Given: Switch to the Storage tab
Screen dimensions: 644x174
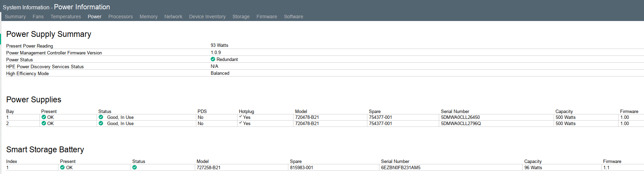Looking at the screenshot, I should pos(241,17).
